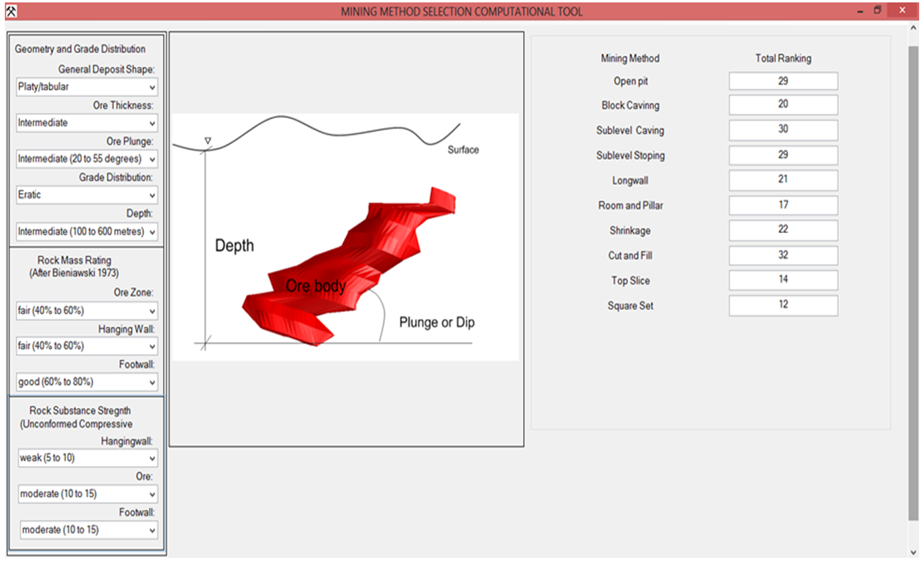Expand the Hangingwall strength dropdown
924x565 pixels.
[x=87, y=458]
